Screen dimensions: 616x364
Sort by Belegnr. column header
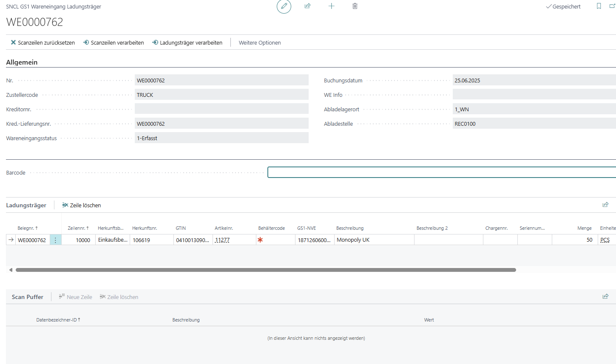click(27, 228)
